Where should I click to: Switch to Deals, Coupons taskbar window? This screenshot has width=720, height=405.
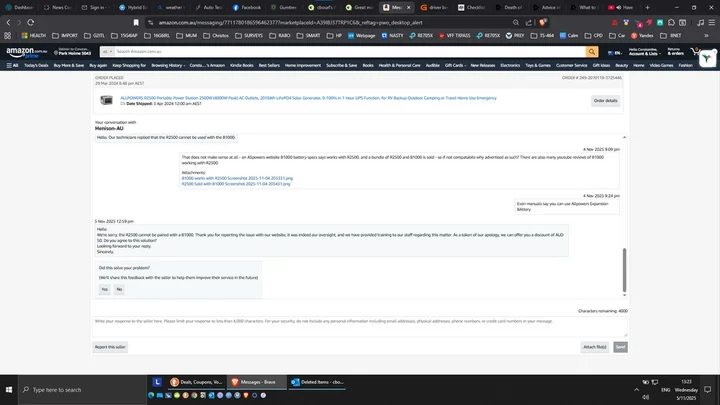(197, 382)
